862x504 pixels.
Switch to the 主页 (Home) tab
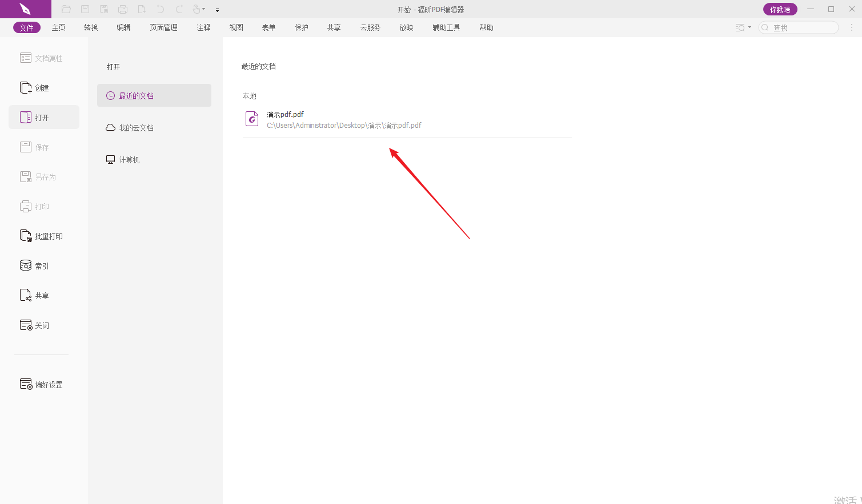[58, 27]
